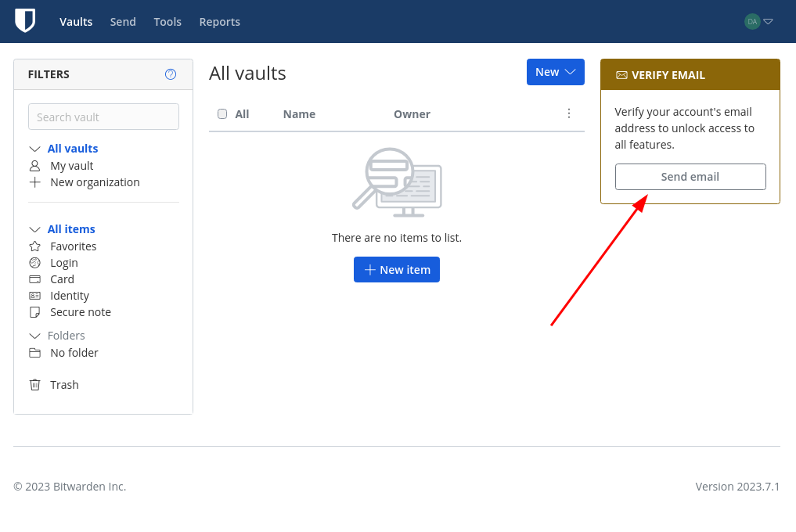Viewport: 796px width, 532px height.
Task: Open the vertical dots options menu
Action: click(568, 113)
